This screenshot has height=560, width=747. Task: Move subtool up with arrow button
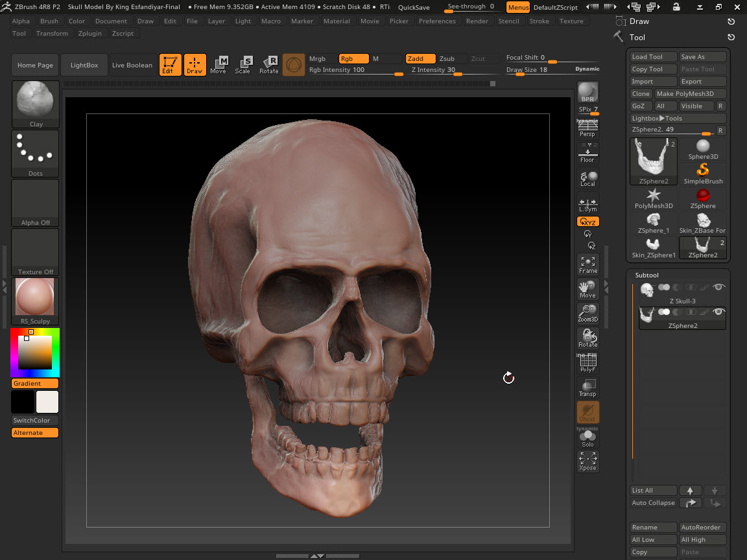(x=691, y=491)
